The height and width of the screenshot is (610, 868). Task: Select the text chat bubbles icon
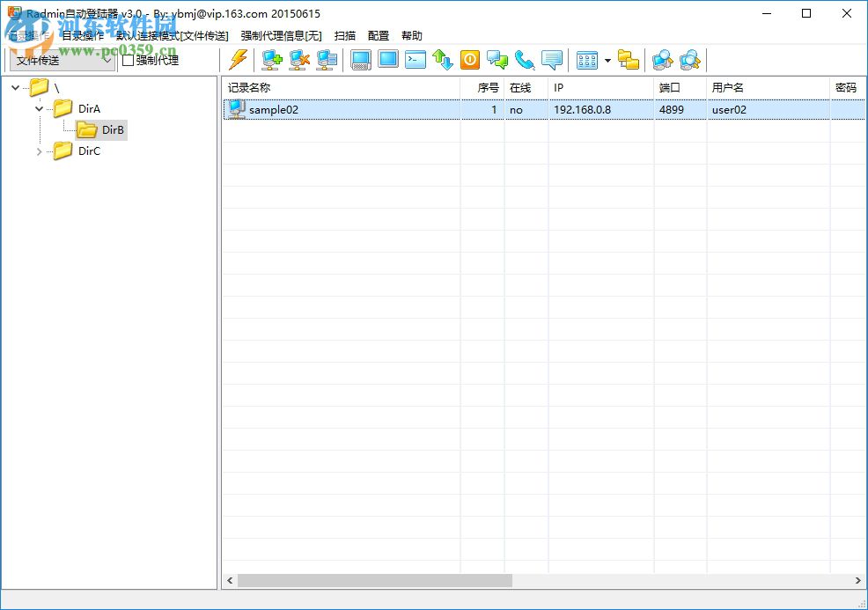[x=497, y=60]
